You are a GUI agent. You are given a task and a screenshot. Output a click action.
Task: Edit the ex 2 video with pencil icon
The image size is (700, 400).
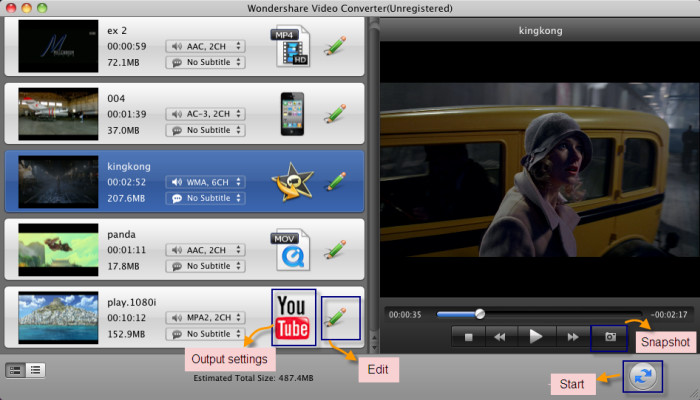pyautogui.click(x=336, y=46)
